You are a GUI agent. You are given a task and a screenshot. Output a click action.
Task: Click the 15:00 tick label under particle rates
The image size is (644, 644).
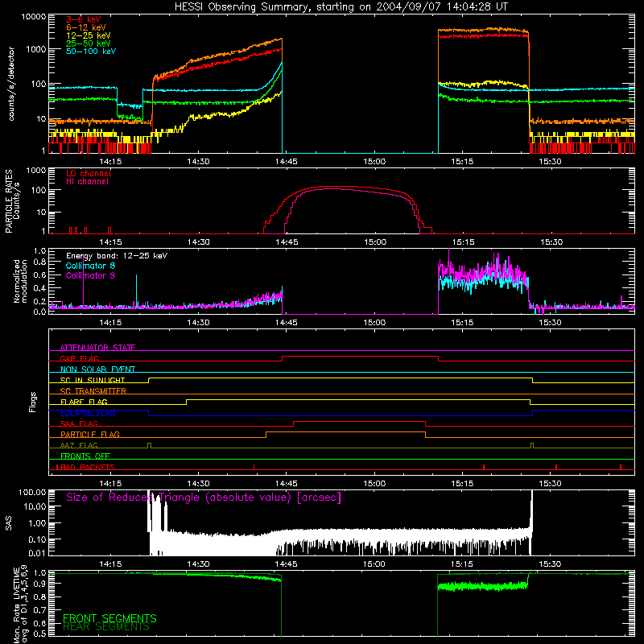point(375,242)
